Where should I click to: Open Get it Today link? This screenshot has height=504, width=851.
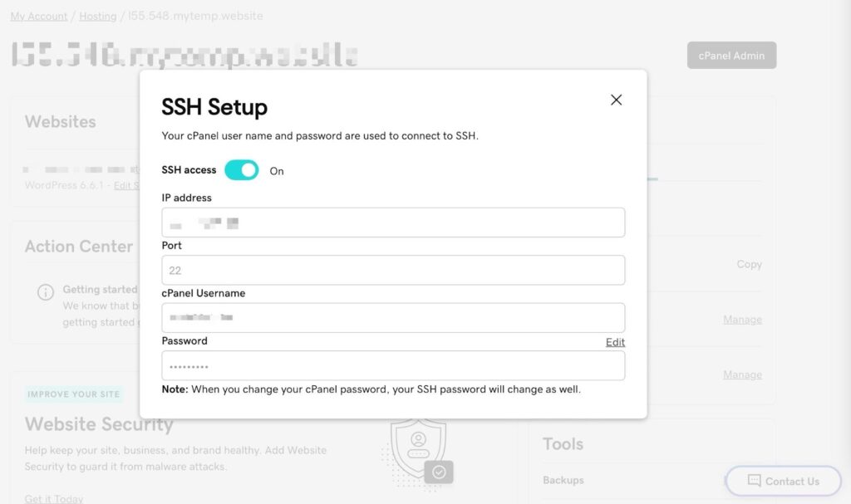54,498
